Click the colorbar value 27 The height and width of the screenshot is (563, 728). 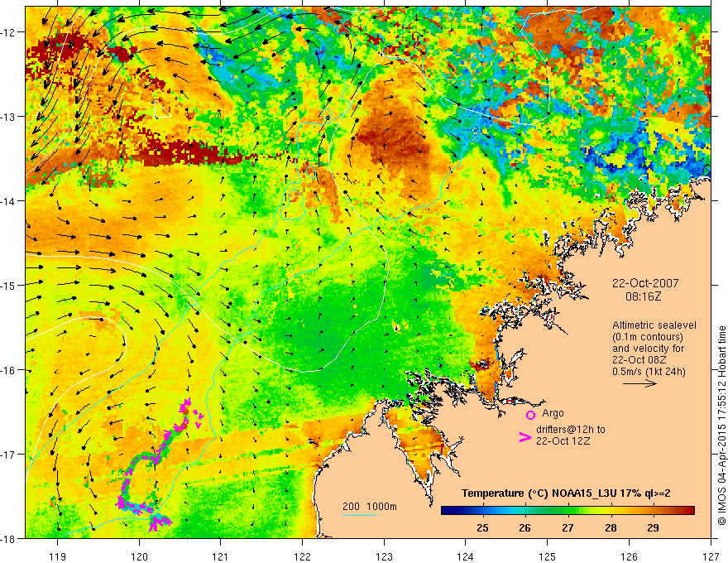[568, 527]
